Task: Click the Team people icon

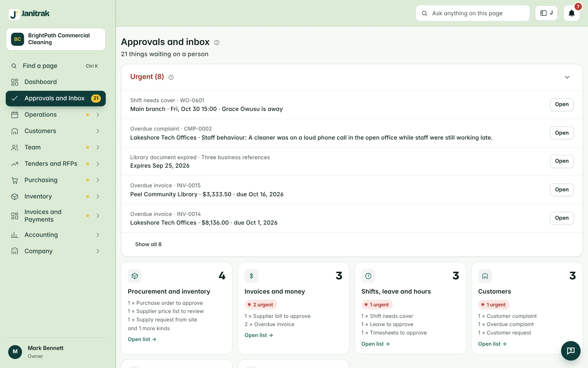Action: (x=15, y=147)
